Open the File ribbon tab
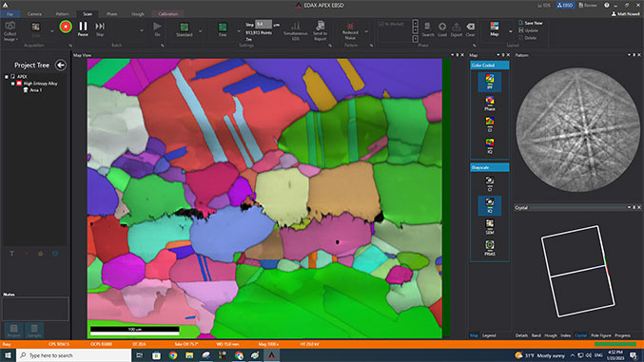 9,14
